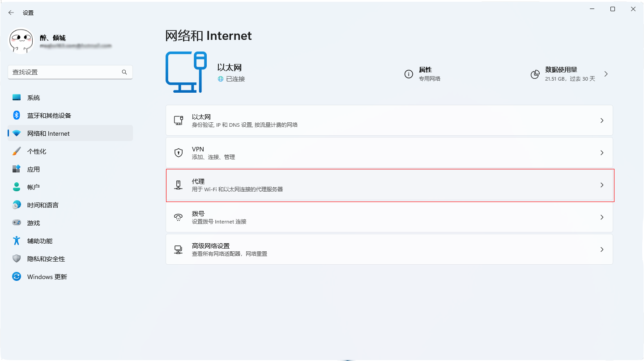Click the 游戏 gamepad icon
Viewport: 644px width, 361px height.
(17, 223)
